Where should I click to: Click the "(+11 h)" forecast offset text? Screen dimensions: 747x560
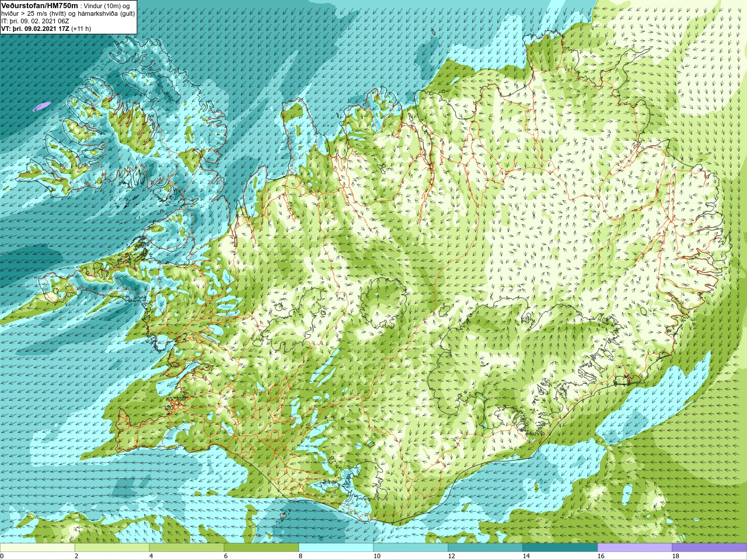[81, 29]
